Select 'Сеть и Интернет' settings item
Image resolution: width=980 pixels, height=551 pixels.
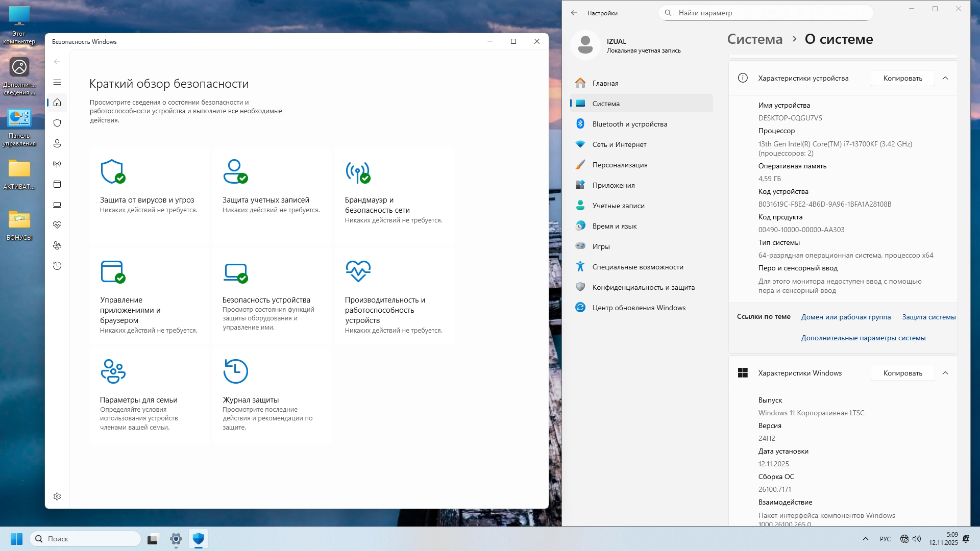tap(619, 144)
